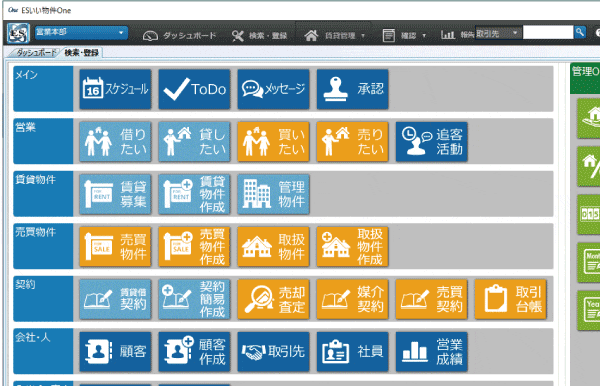Open the 追客活動 tile
The height and width of the screenshot is (386, 600).
point(432,142)
